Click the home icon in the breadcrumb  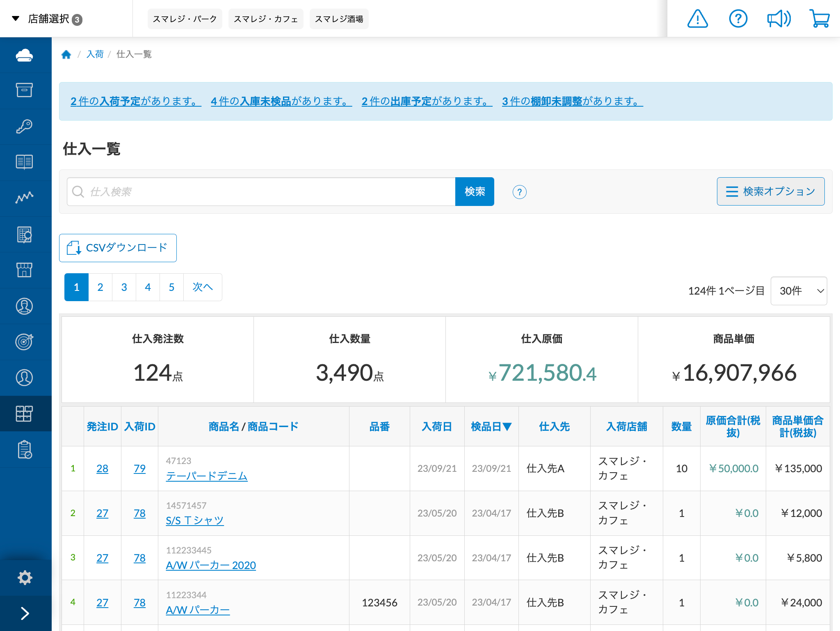66,54
